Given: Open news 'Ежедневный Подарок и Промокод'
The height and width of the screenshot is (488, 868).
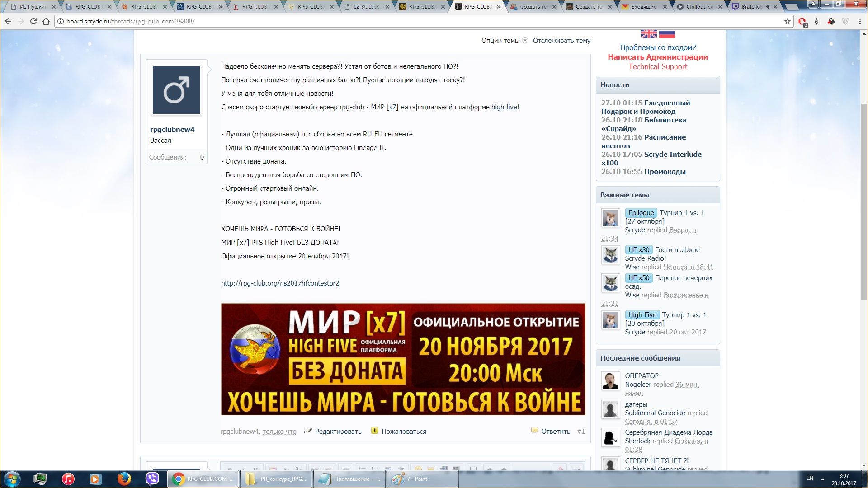Looking at the screenshot, I should point(646,107).
